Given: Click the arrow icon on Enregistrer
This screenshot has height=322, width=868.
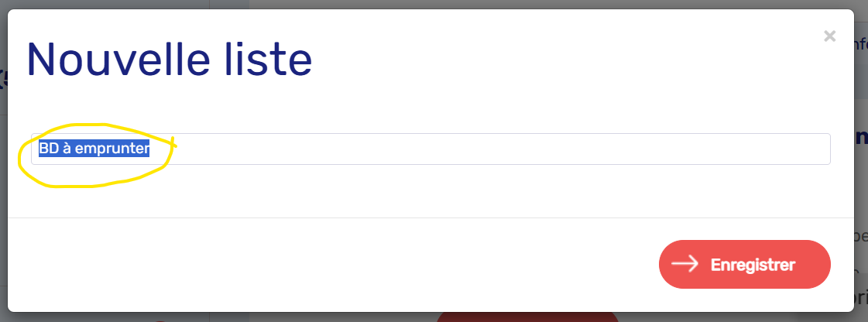Looking at the screenshot, I should [685, 264].
